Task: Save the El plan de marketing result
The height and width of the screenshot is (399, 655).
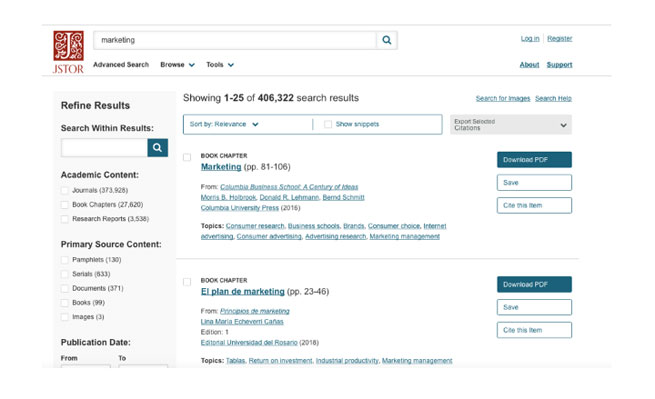Action: 534,307
